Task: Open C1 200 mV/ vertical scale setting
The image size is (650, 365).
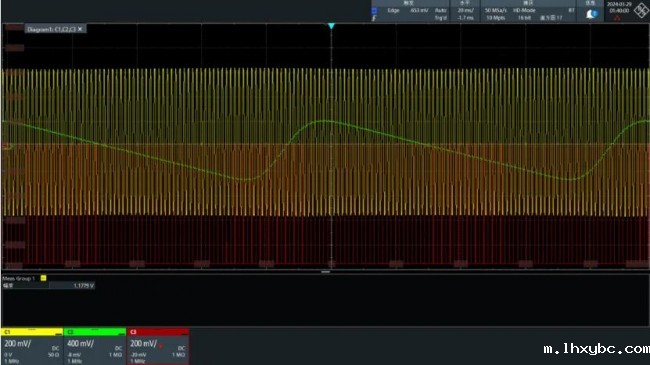Action: [17, 344]
